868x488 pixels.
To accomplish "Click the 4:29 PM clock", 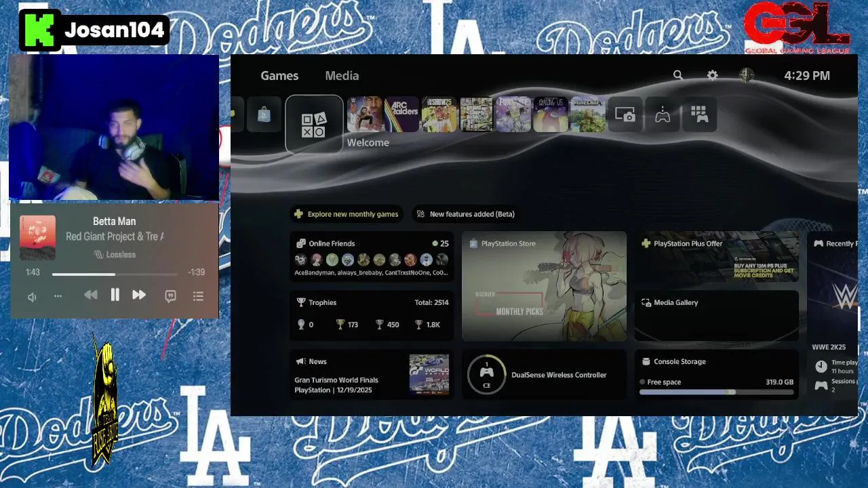I will pyautogui.click(x=807, y=76).
